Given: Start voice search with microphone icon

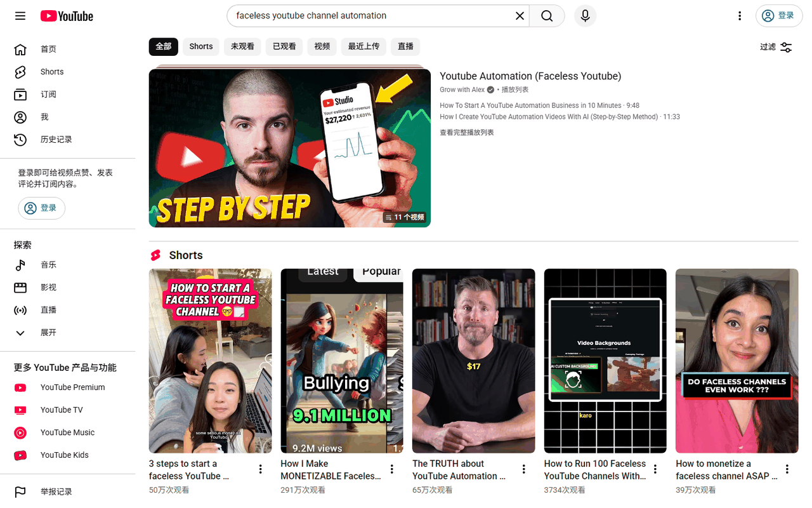Looking at the screenshot, I should point(585,16).
